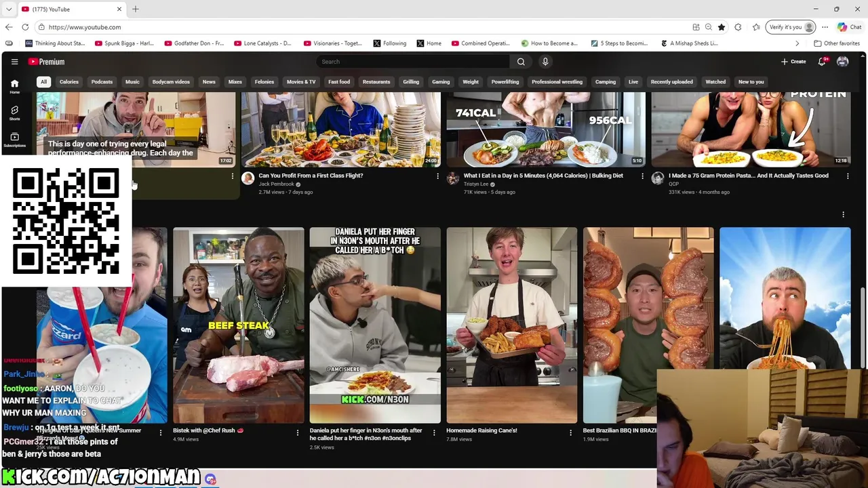Open the favorites list icon
Image resolution: width=868 pixels, height=488 pixels.
756,27
